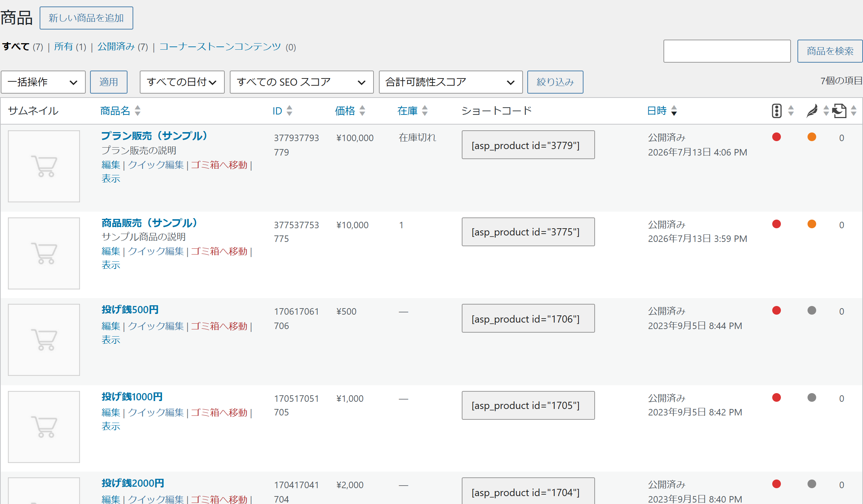Viewport: 863px width, 504px height.
Task: Click ゴミ箱へ移動 under 投げ銭1000円
Action: 219,413
